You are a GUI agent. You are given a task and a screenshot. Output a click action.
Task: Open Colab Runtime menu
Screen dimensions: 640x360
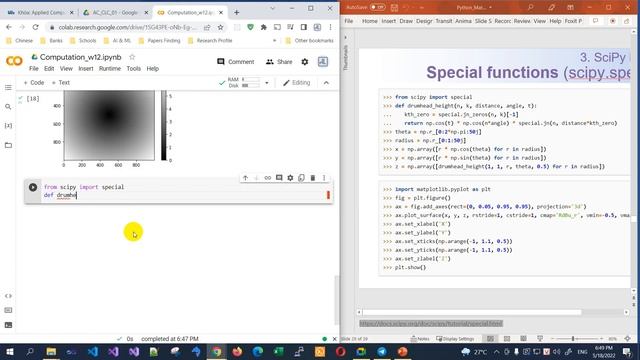click(110, 69)
